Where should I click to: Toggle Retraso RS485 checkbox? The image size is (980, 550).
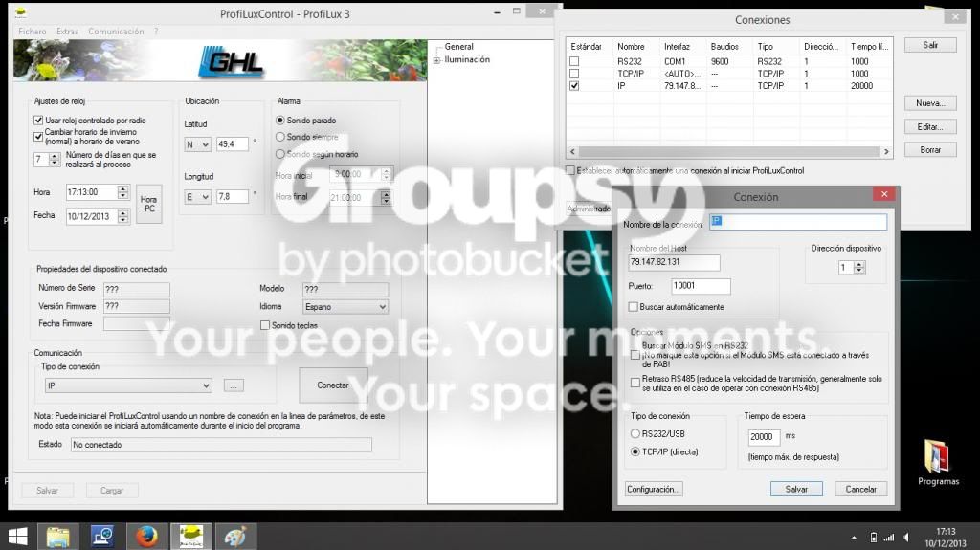point(635,383)
